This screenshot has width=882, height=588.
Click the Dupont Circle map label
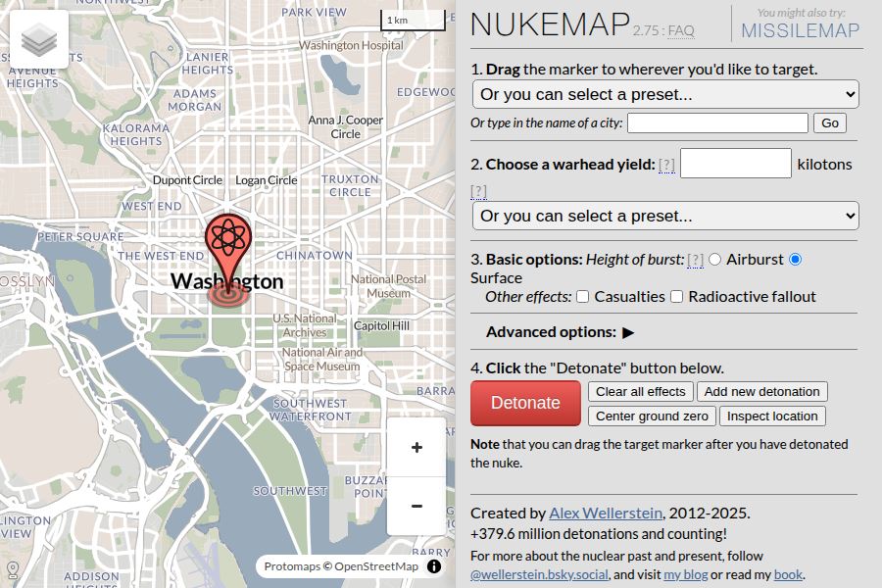[187, 180]
